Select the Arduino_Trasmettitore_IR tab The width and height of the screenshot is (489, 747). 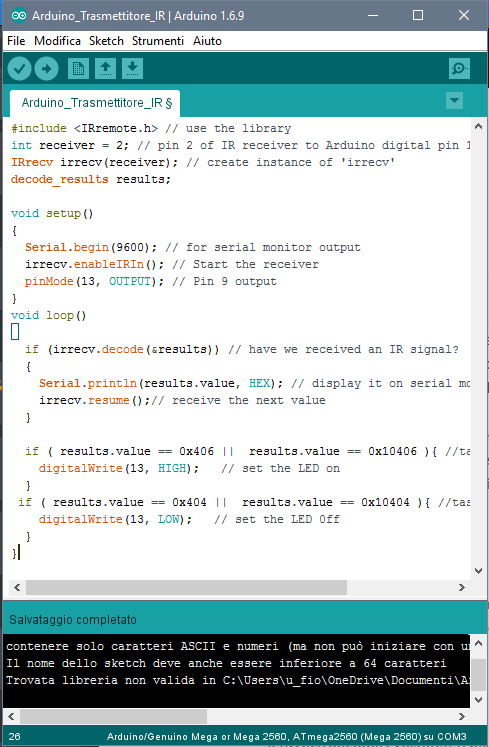[x=95, y=103]
